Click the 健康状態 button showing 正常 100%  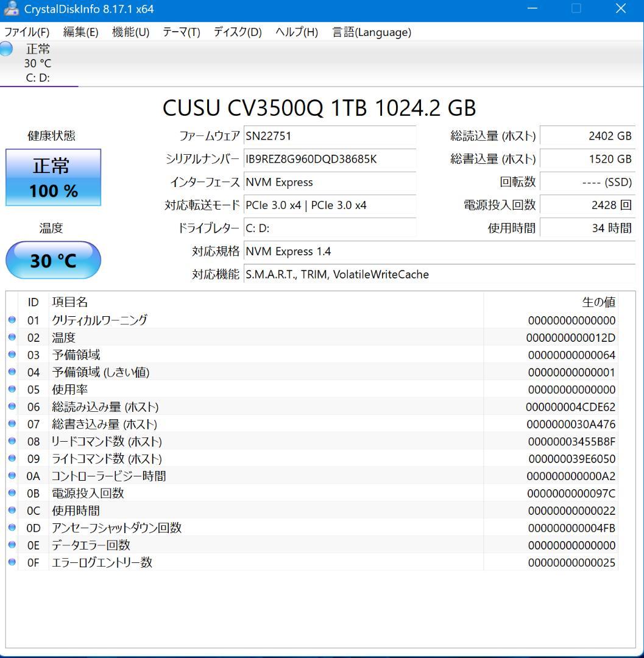tap(52, 177)
